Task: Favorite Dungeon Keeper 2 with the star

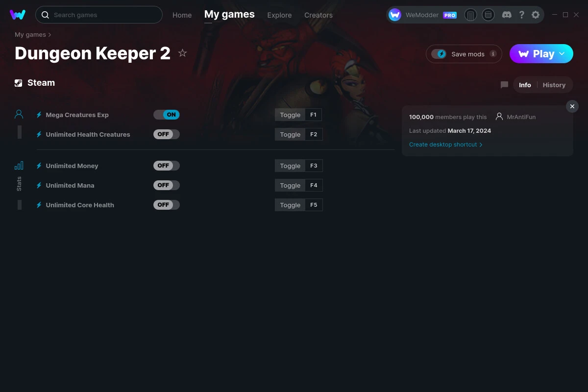Action: pyautogui.click(x=182, y=53)
